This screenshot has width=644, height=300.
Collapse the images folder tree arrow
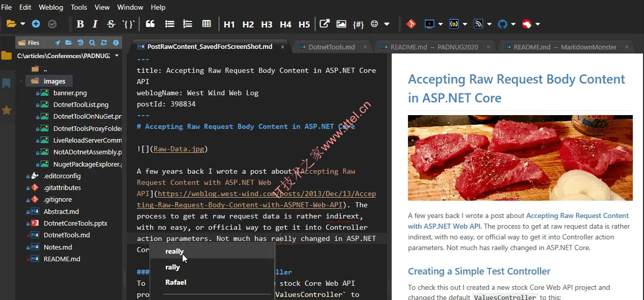pyautogui.click(x=21, y=81)
